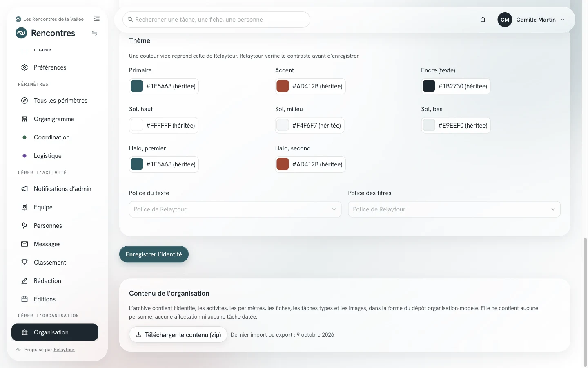Click Enregistrer l'identité button
Image resolution: width=588 pixels, height=368 pixels.
coord(154,254)
